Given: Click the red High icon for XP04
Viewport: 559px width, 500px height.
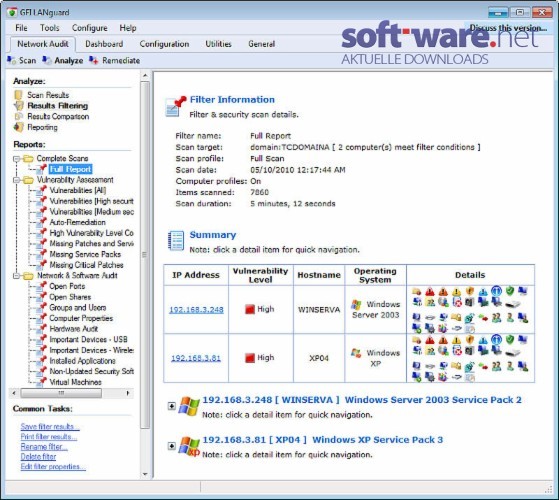Looking at the screenshot, I should point(250,357).
